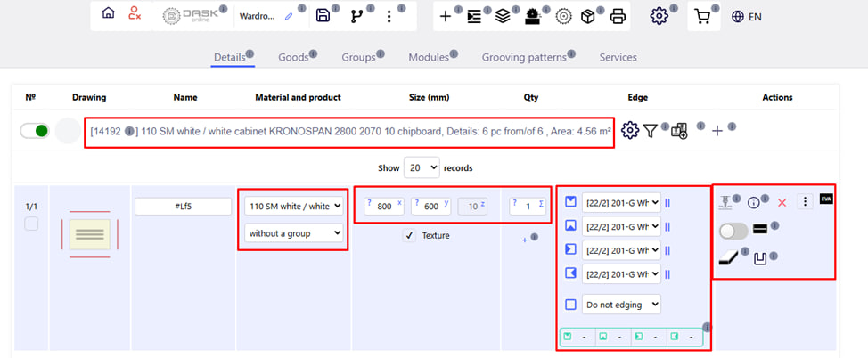Screen dimensions: 868x358
Task: Switch to the Goods tab
Action: [x=292, y=57]
